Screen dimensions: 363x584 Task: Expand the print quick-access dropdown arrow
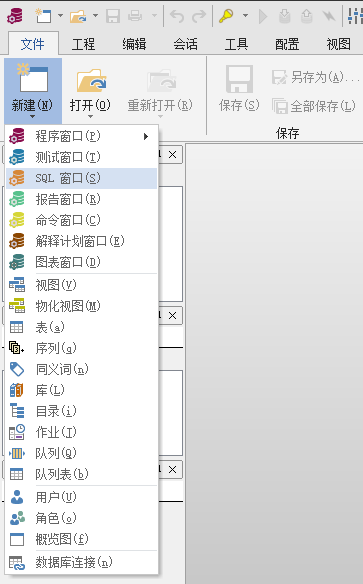point(155,16)
